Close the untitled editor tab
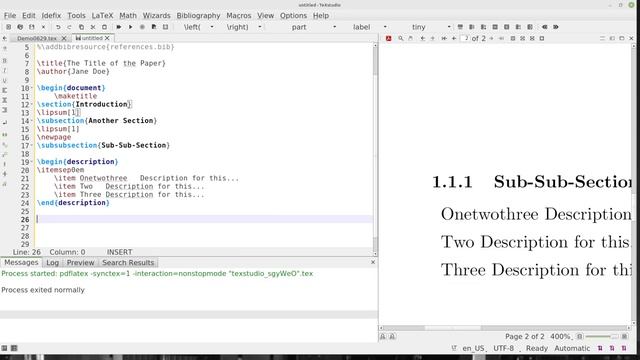This screenshot has height=360, width=640. coord(107,38)
